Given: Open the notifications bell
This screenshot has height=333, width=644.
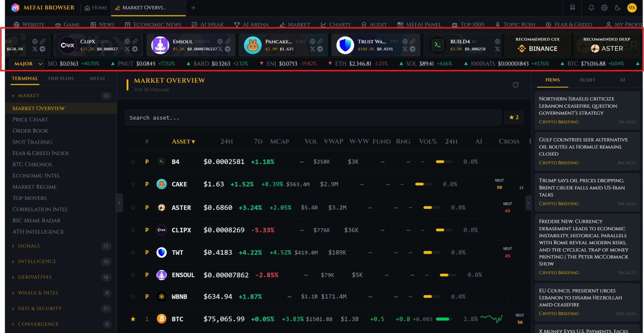Looking at the screenshot, I should point(591,8).
